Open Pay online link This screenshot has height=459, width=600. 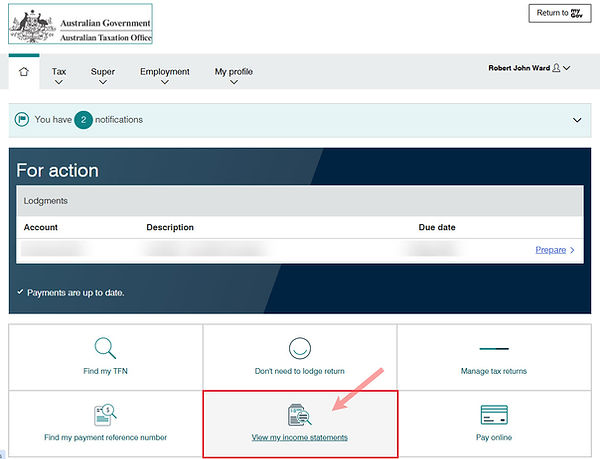point(494,437)
